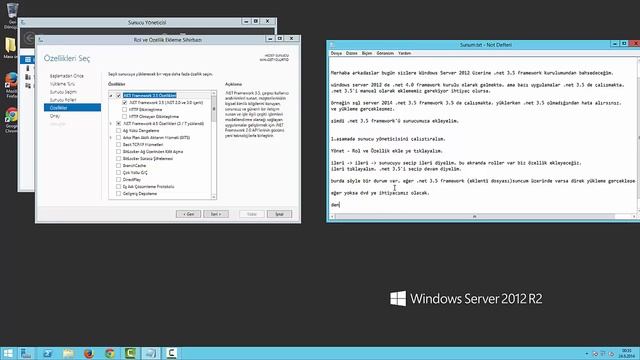
Task: Go to Sunucu Rolleri wizard step
Action: click(63, 100)
